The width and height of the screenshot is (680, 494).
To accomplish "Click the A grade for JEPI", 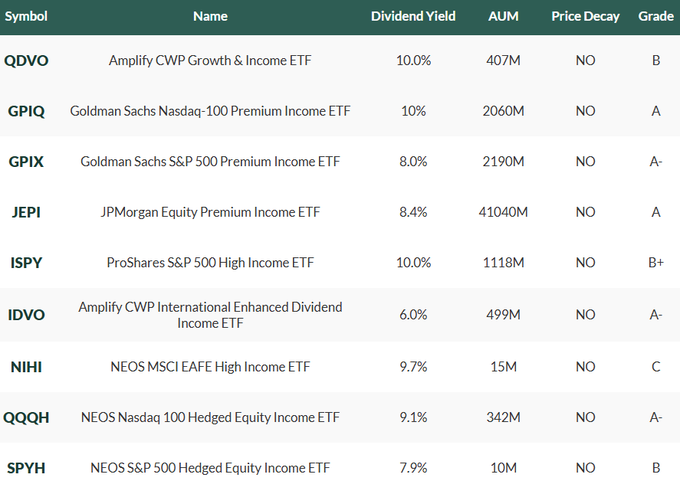I will tap(656, 213).
